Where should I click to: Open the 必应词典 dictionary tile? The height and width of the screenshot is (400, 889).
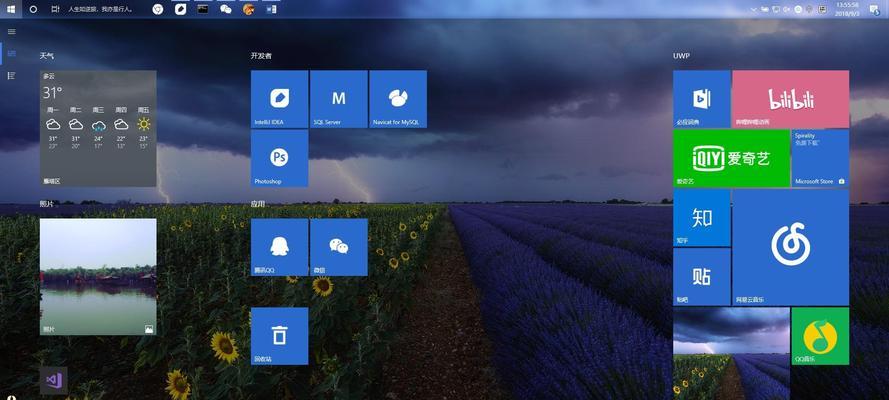(x=702, y=99)
